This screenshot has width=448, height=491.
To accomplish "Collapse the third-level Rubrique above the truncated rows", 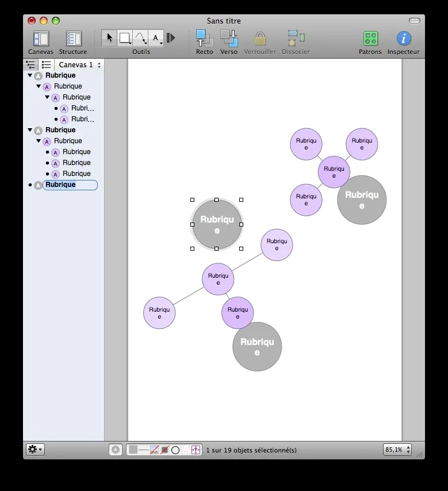I will pyautogui.click(x=47, y=97).
